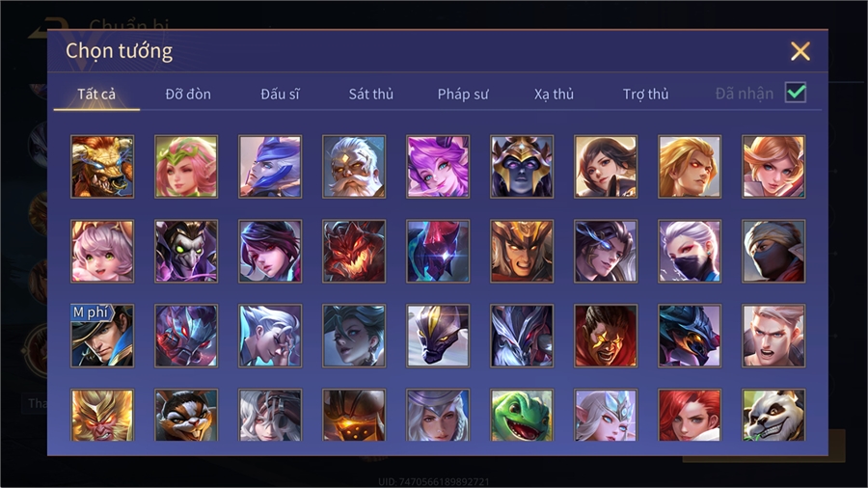Pick the red fire demon hero
Screen dimensions: 868x488
click(x=354, y=251)
